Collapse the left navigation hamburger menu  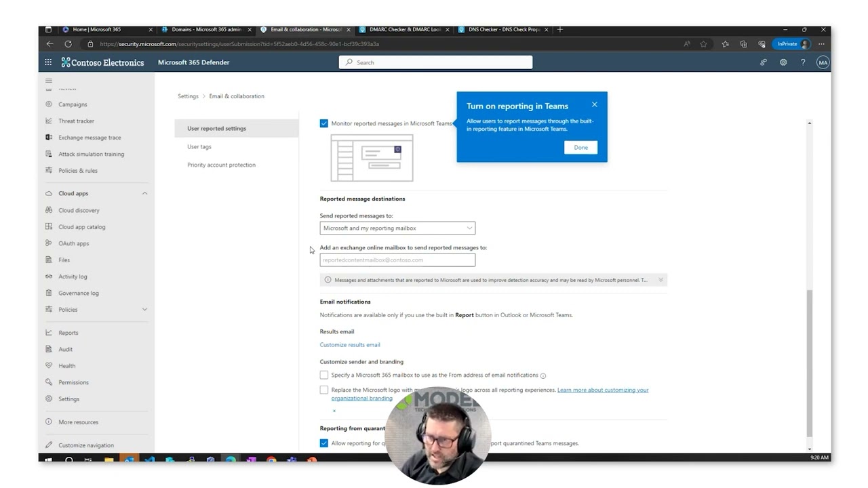[x=48, y=81]
